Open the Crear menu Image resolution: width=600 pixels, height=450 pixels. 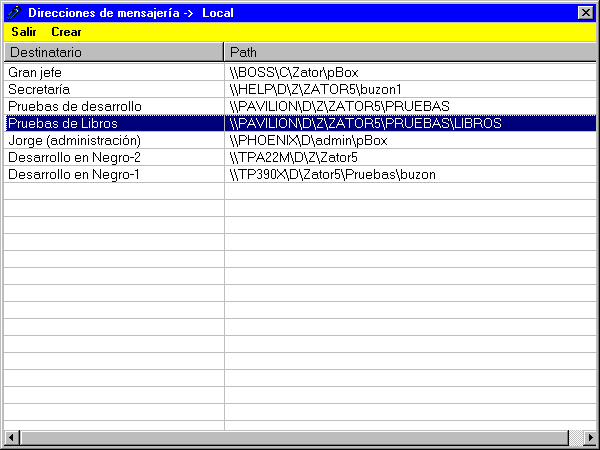[x=67, y=32]
